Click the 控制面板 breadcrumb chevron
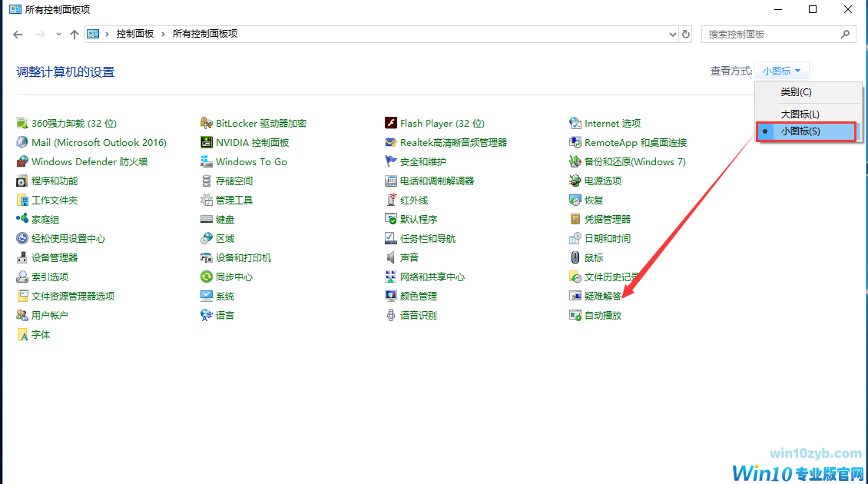The height and width of the screenshot is (484, 868). click(x=164, y=35)
